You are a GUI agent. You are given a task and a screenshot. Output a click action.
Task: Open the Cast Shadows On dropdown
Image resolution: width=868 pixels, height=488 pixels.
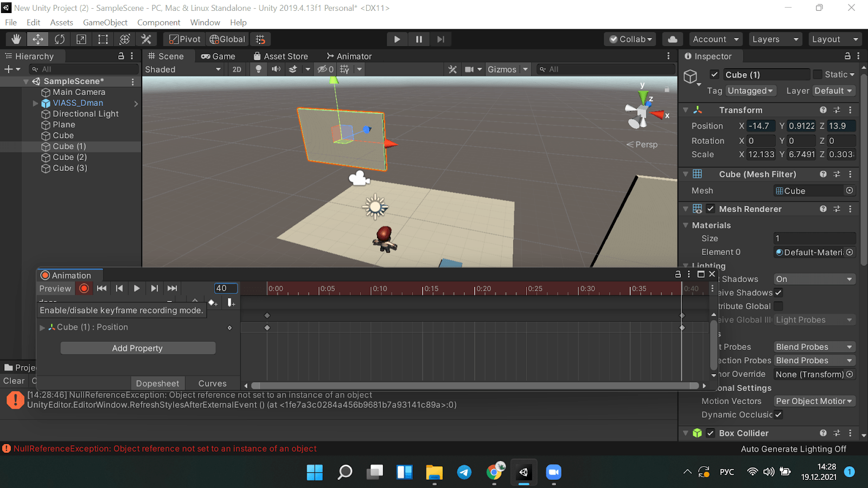pyautogui.click(x=815, y=279)
